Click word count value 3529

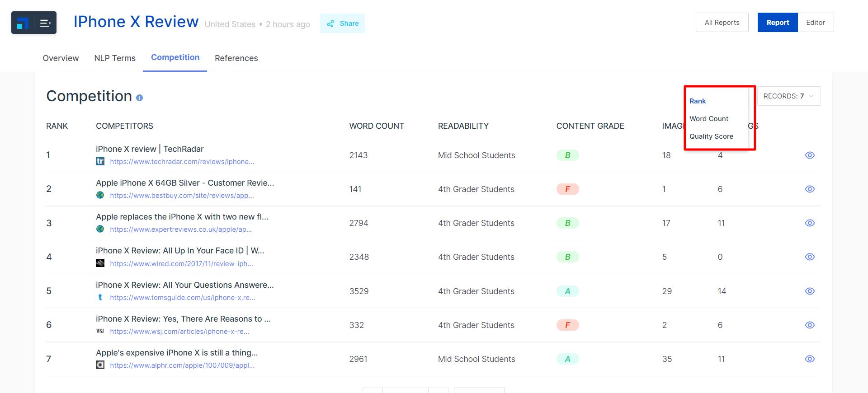point(359,291)
